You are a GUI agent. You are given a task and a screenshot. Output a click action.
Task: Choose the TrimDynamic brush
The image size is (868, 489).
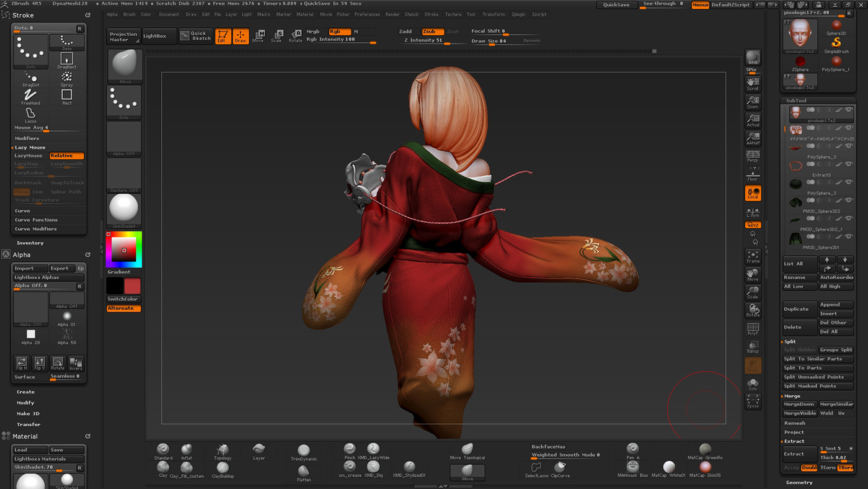303,453
